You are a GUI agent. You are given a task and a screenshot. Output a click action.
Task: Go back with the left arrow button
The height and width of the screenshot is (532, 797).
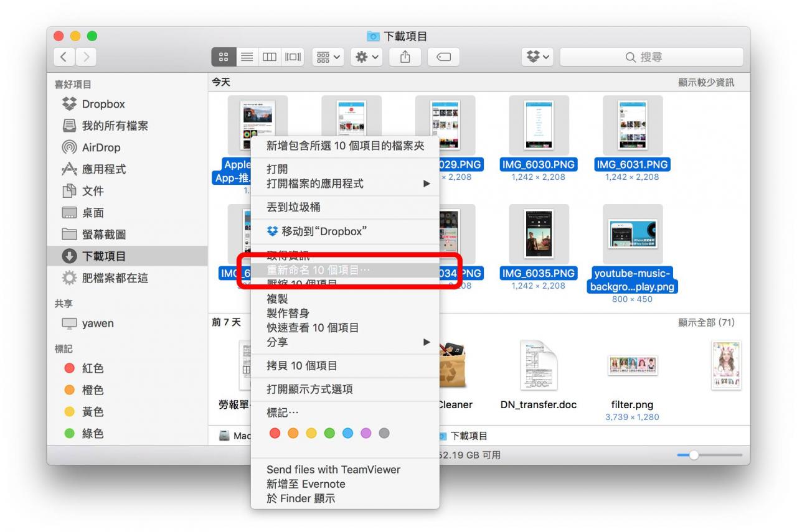[64, 57]
